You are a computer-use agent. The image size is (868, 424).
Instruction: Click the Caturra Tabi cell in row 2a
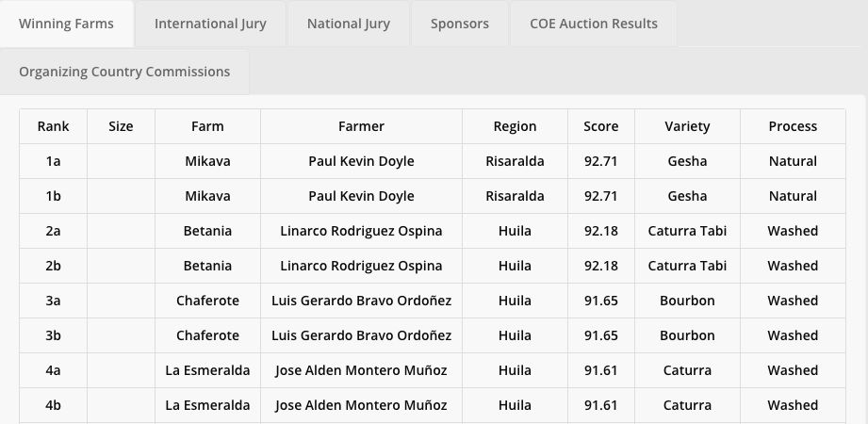tap(688, 231)
